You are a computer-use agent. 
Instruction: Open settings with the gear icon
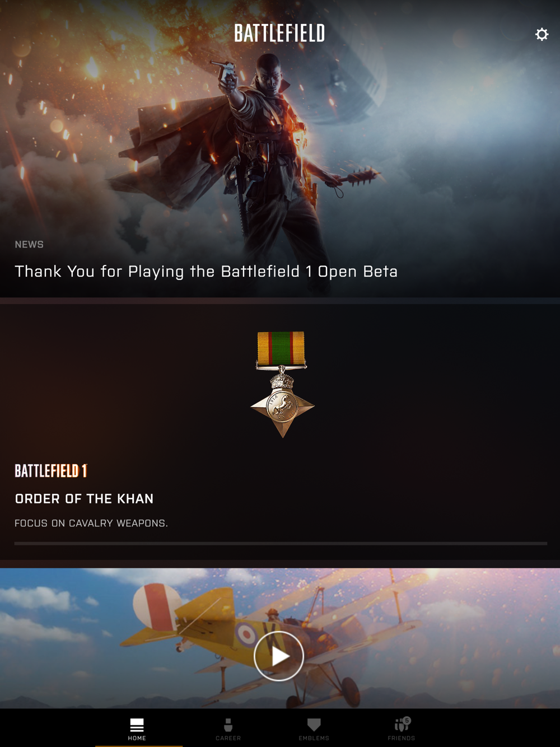[x=542, y=34]
